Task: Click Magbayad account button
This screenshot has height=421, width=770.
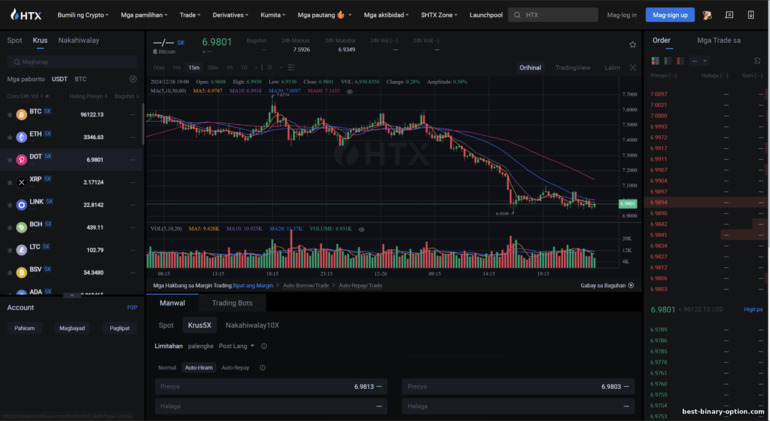Action: point(72,328)
